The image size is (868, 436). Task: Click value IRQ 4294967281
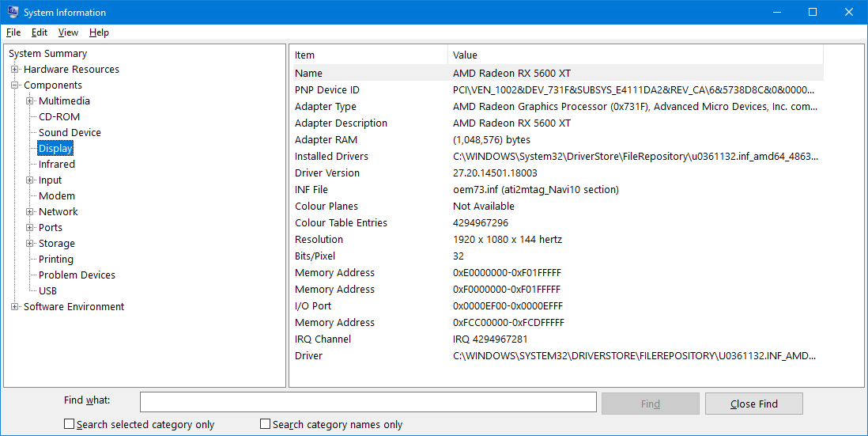coord(490,339)
